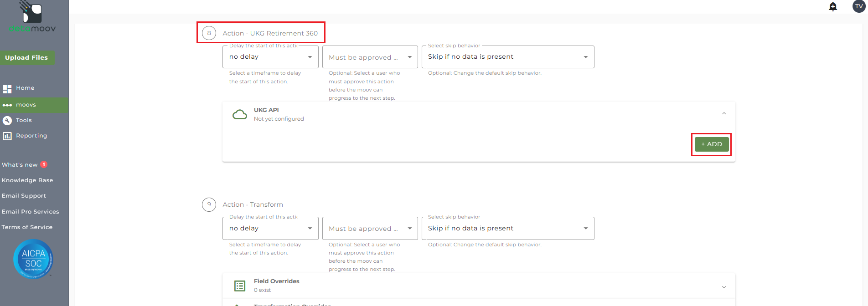Image resolution: width=868 pixels, height=306 pixels.
Task: Expand the Field Overrides section
Action: pyautogui.click(x=724, y=287)
